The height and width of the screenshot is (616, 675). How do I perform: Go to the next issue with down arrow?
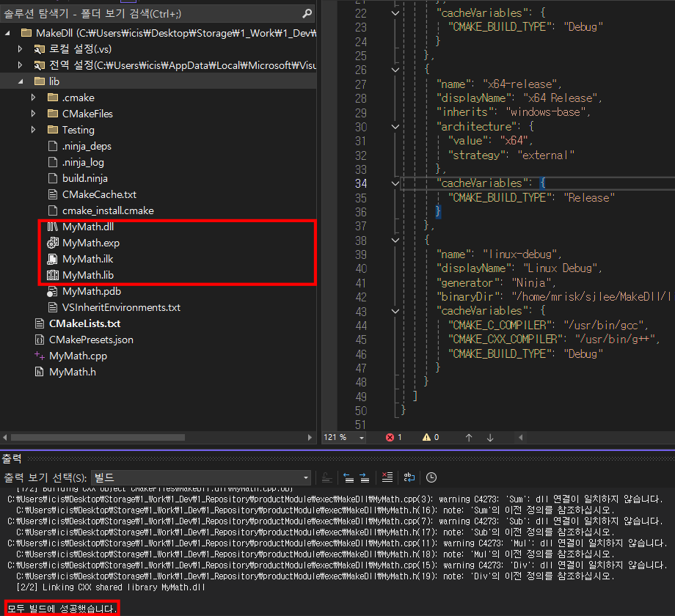coord(490,438)
